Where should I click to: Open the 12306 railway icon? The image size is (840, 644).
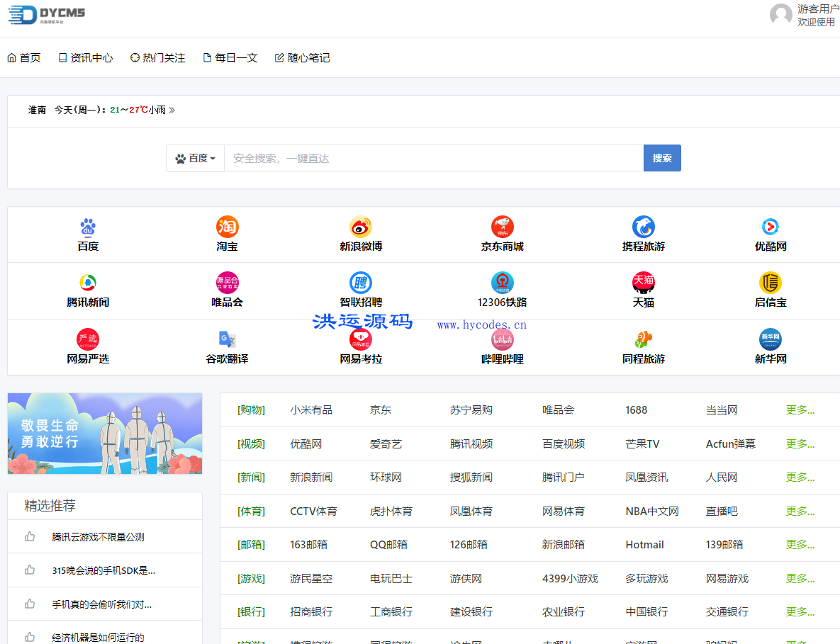(503, 283)
